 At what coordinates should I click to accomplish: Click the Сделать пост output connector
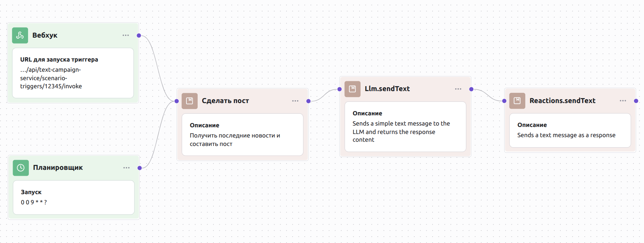click(x=308, y=101)
